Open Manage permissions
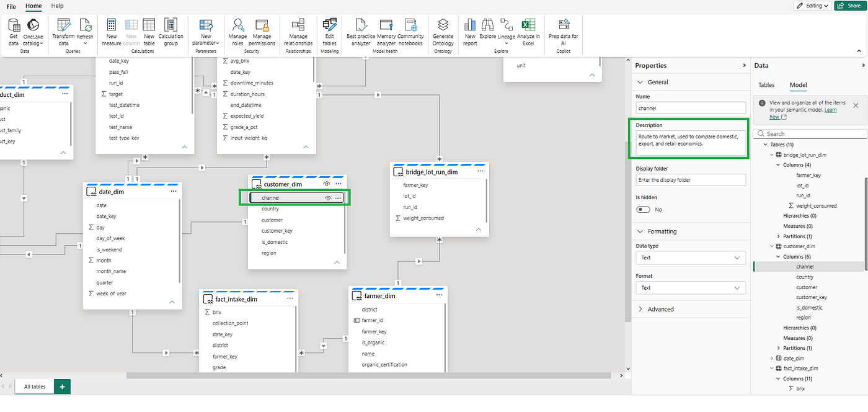The width and height of the screenshot is (868, 412). 262,31
